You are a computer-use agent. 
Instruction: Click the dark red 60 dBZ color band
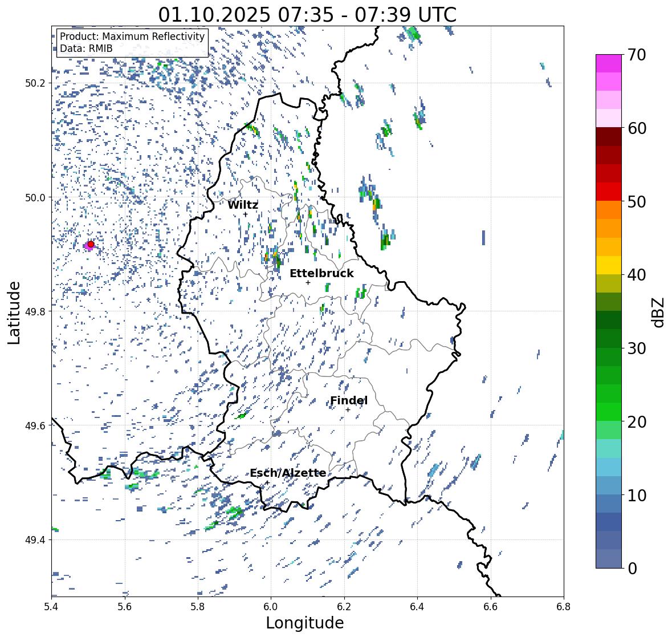(609, 137)
